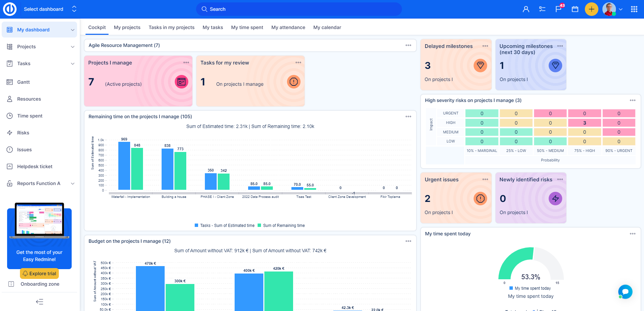
Task: Open Projects I manage card options
Action: tap(186, 62)
